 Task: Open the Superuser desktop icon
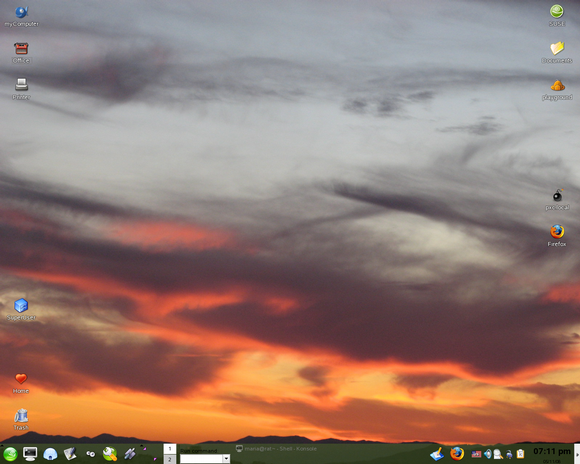(21, 309)
